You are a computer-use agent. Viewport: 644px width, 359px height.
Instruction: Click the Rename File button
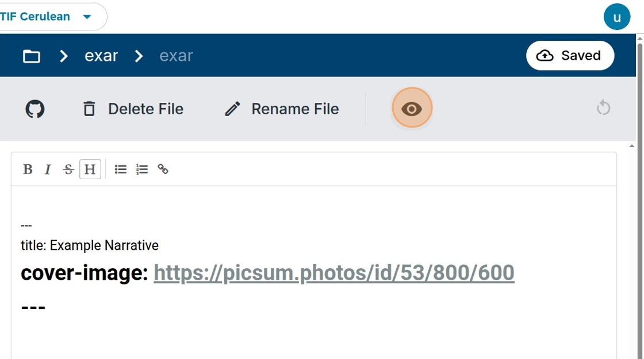point(282,109)
